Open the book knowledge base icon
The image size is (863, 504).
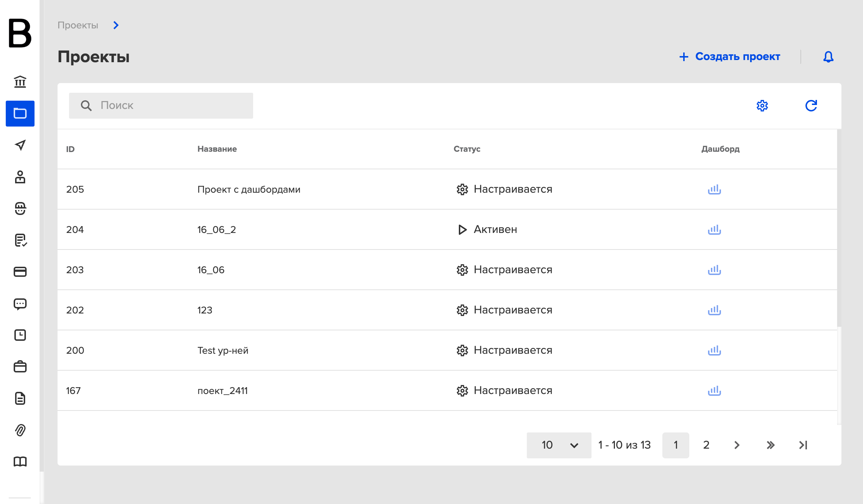pyautogui.click(x=20, y=462)
